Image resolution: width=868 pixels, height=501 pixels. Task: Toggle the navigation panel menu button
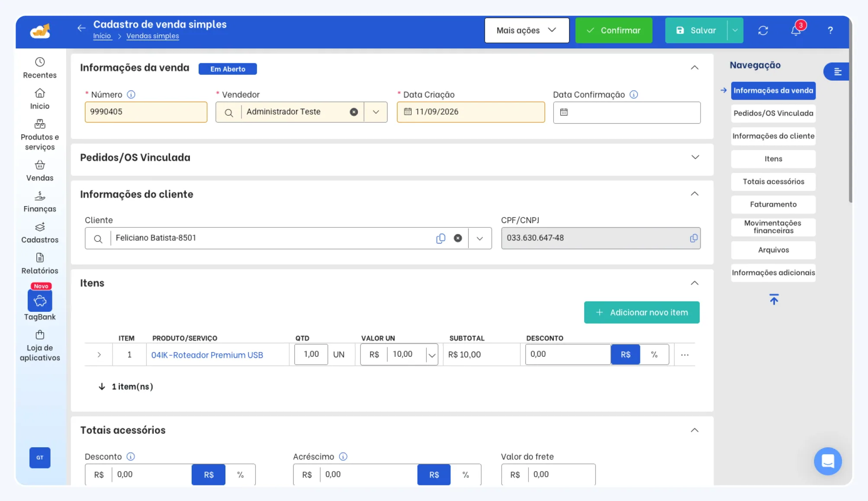click(837, 71)
